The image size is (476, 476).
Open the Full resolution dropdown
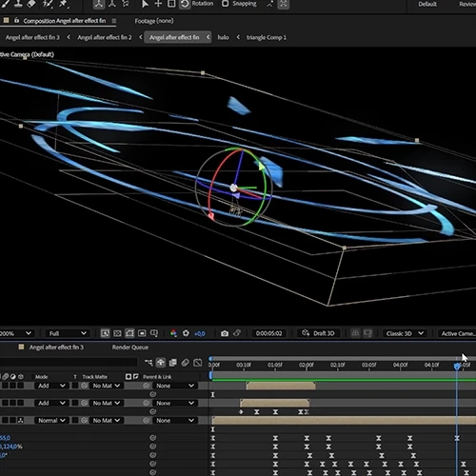[67, 333]
